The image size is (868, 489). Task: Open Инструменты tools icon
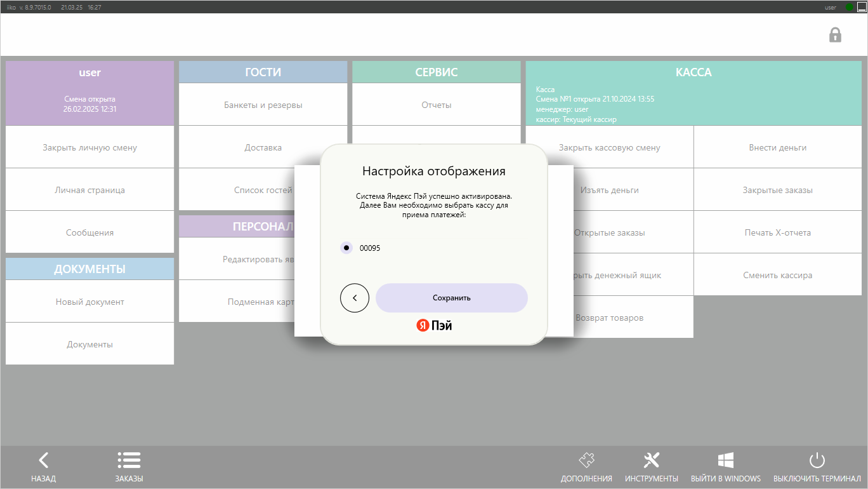[x=652, y=461]
